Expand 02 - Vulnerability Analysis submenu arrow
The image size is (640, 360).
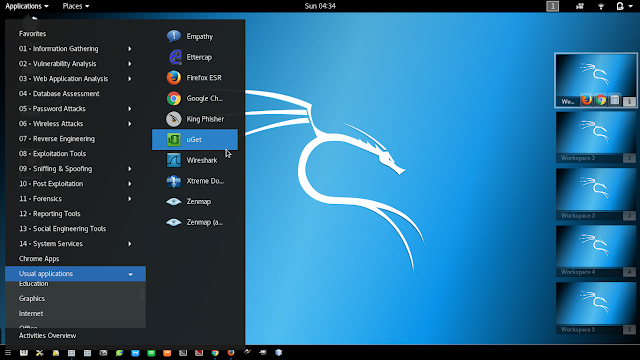130,64
